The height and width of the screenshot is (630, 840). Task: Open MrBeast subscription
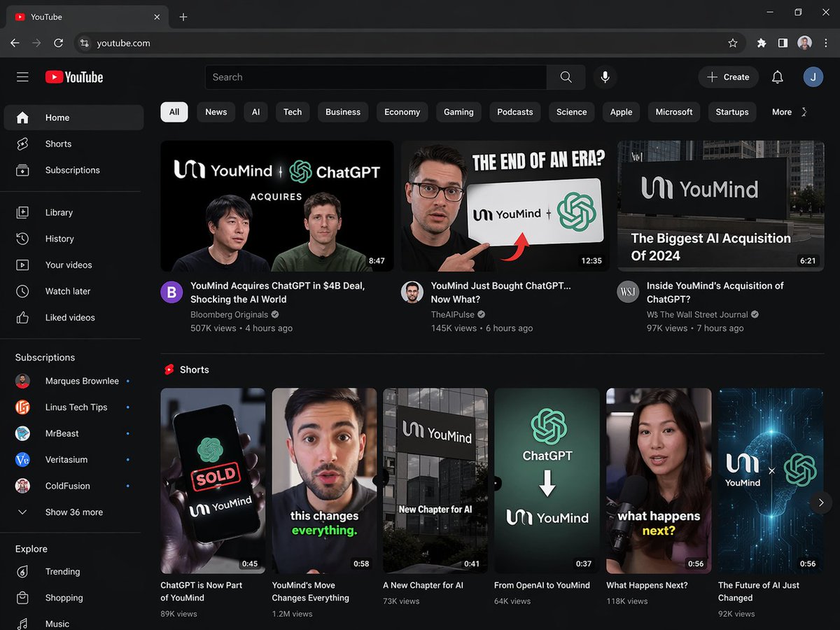pyautogui.click(x=73, y=433)
